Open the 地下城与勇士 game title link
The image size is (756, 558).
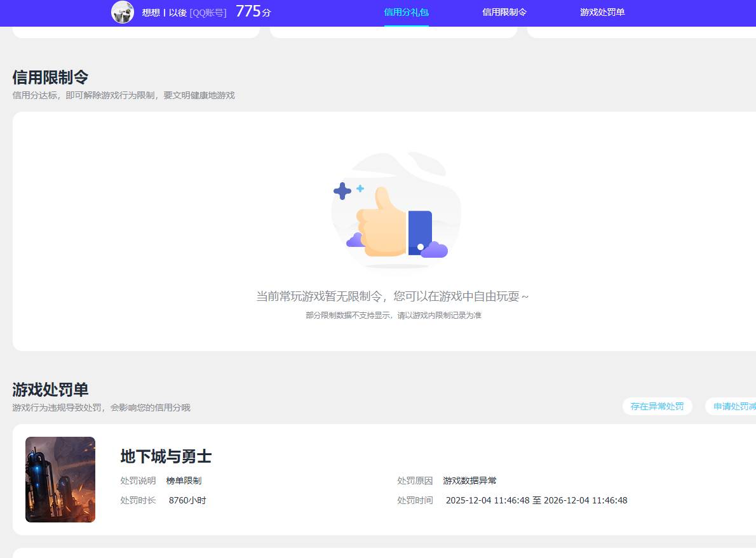point(166,456)
